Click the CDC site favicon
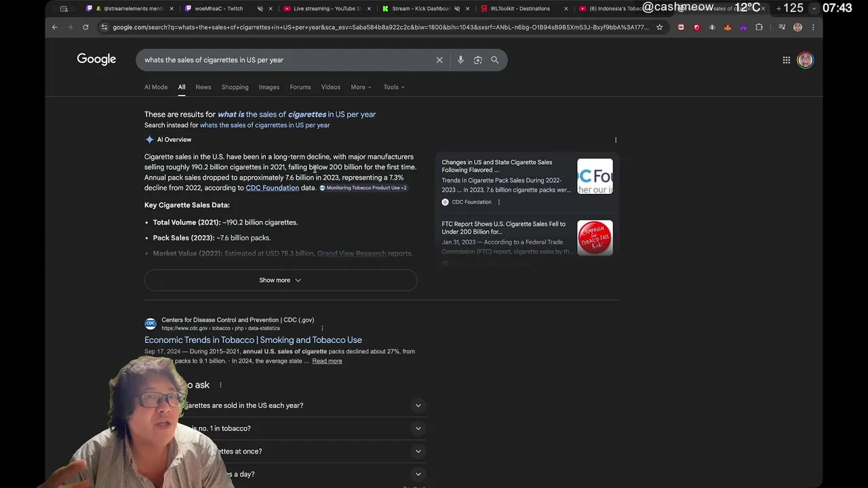 [x=151, y=323]
